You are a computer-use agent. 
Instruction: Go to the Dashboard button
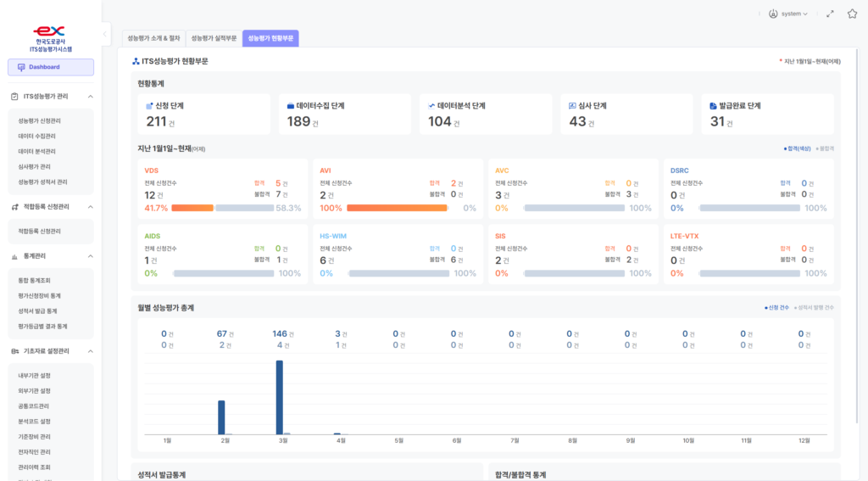[x=51, y=67]
